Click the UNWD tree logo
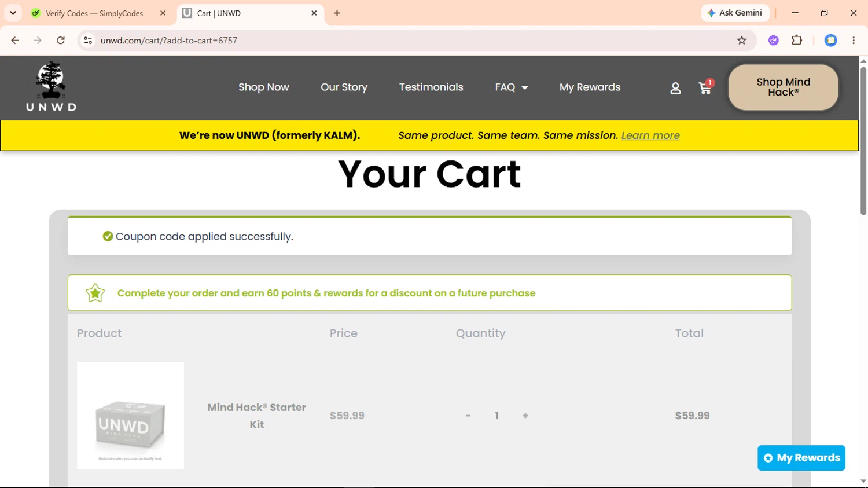The height and width of the screenshot is (488, 868). tap(51, 86)
